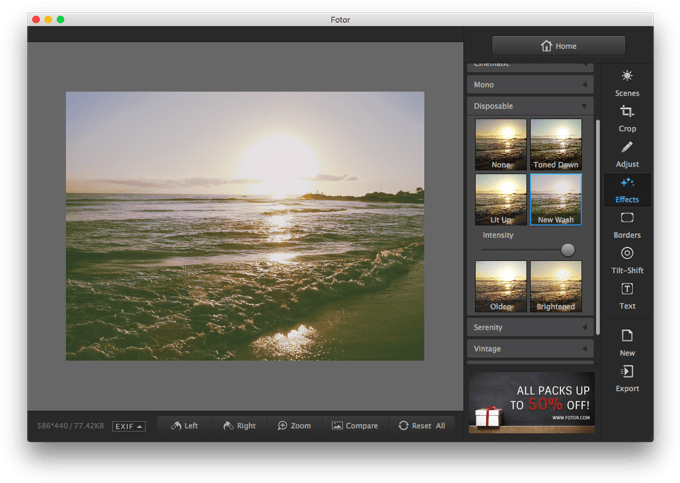
Task: Click Compare in the bottom toolbar
Action: 355,426
